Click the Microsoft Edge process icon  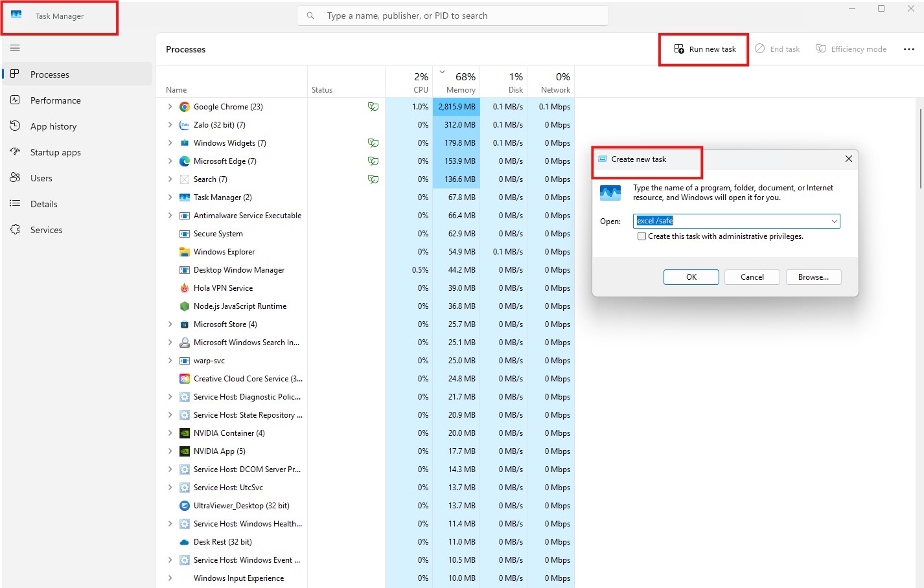point(185,161)
